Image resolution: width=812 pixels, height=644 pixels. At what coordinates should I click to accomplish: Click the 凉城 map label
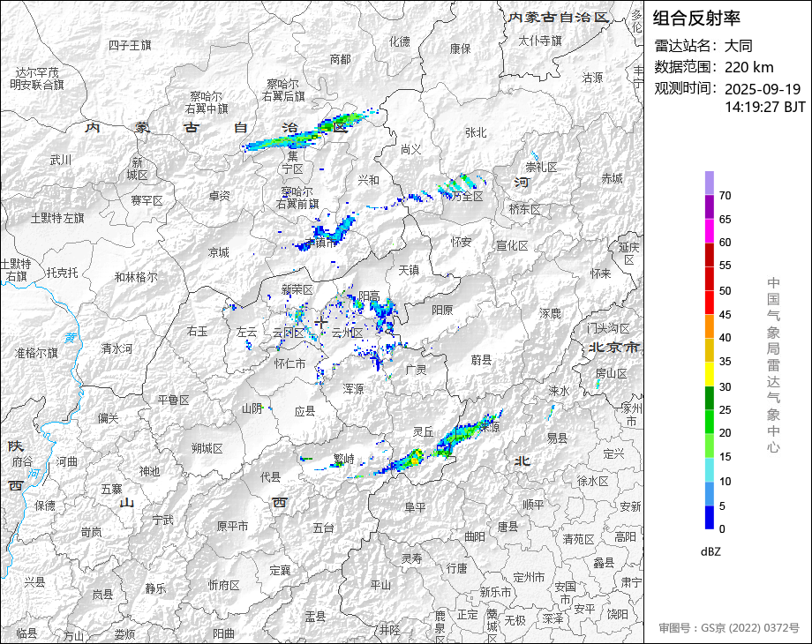click(219, 252)
